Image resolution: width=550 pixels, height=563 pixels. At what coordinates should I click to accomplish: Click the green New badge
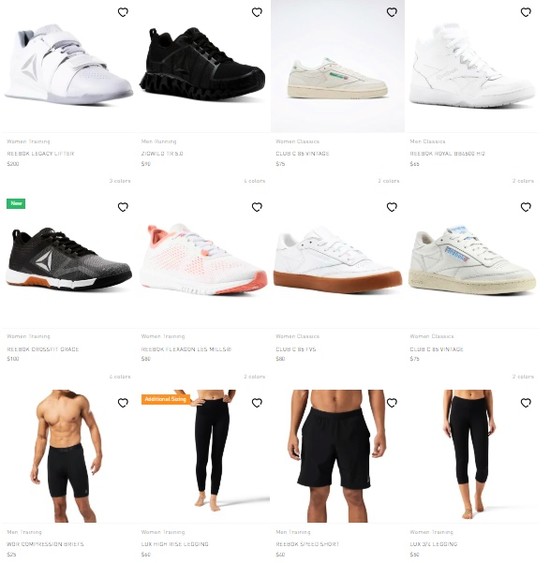point(16,204)
